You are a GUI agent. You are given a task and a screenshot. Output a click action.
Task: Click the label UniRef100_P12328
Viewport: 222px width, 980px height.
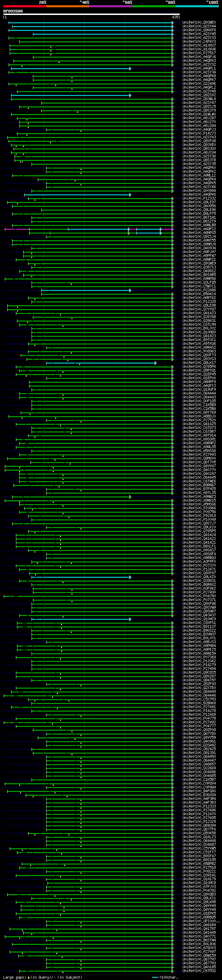point(199,301)
